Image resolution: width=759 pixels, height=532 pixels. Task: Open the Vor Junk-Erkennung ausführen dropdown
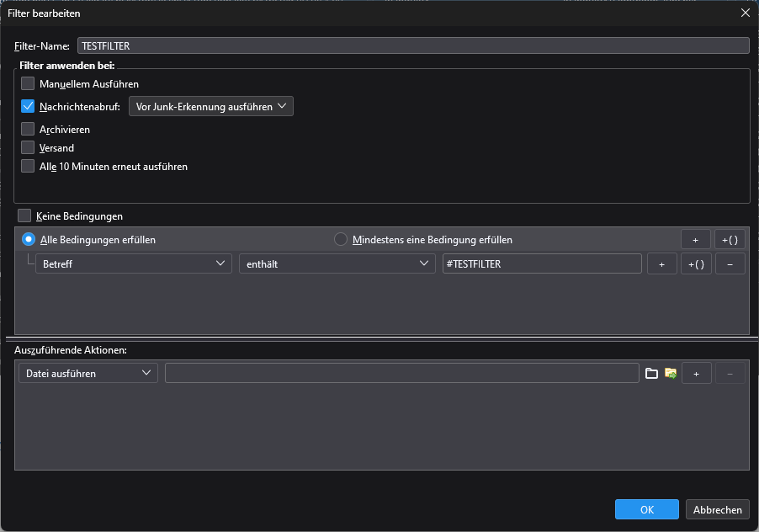point(210,107)
